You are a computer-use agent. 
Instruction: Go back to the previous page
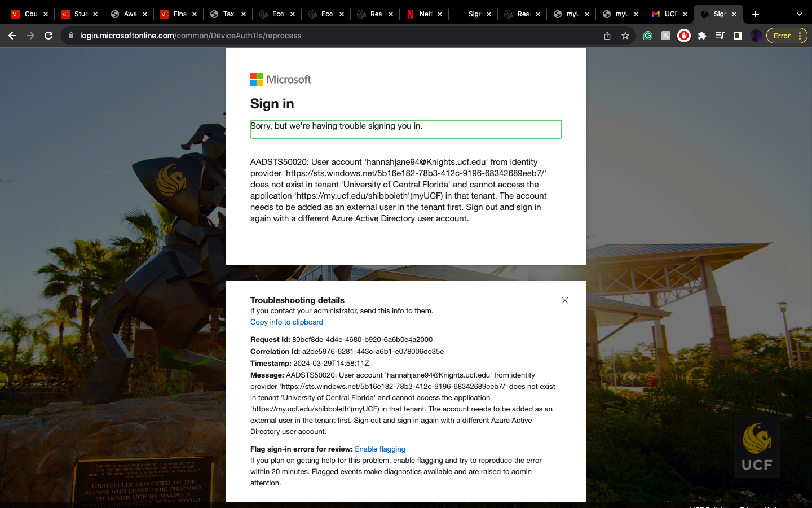coord(12,36)
